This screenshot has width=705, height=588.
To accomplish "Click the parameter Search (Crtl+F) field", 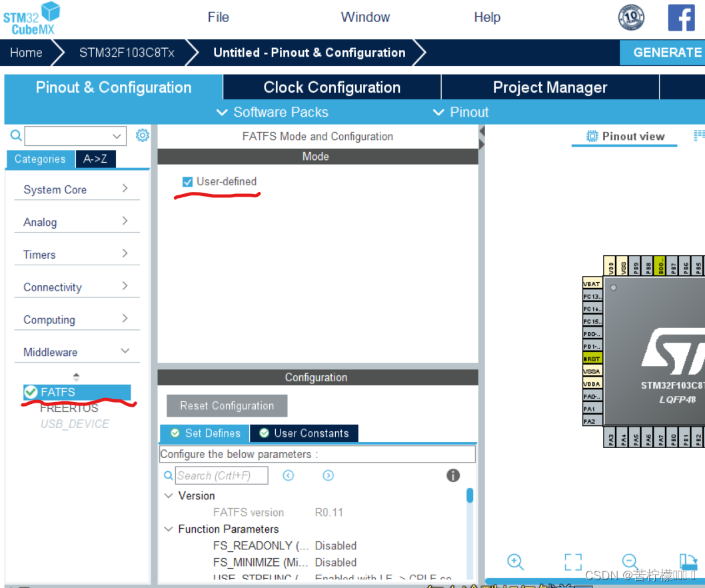I will (x=222, y=475).
